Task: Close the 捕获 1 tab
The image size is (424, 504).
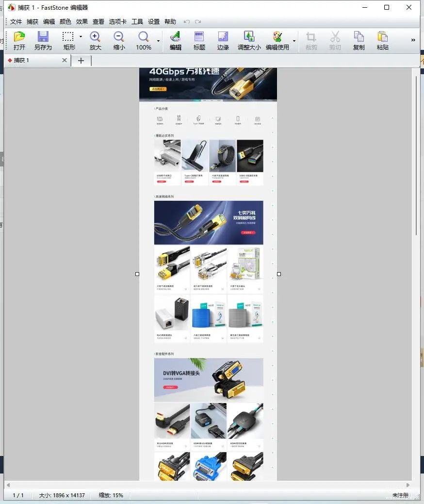Action: 65,60
